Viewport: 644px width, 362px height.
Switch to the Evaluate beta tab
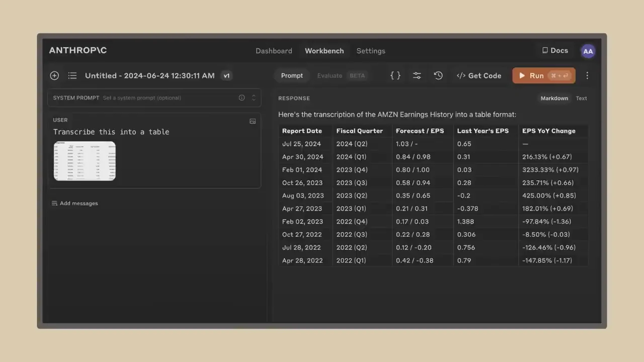point(341,75)
